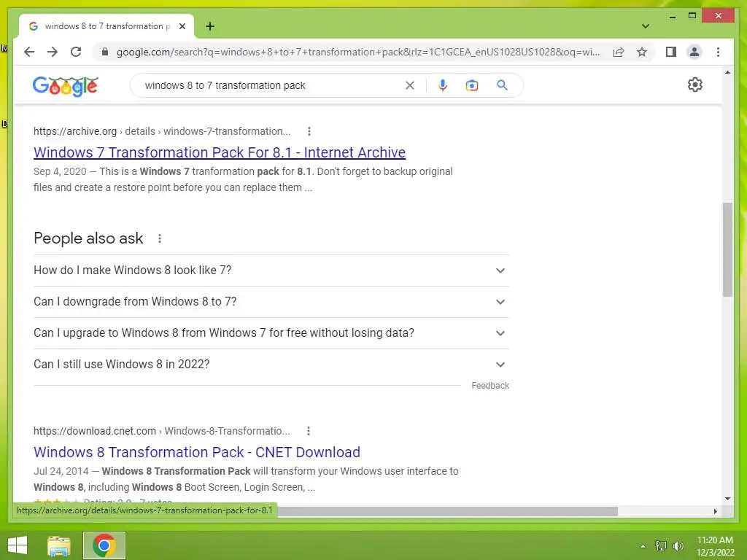Viewport: 747px width, 560px height.
Task: Click the scroll right arrow of horizontal scrollbar
Action: pyautogui.click(x=716, y=511)
